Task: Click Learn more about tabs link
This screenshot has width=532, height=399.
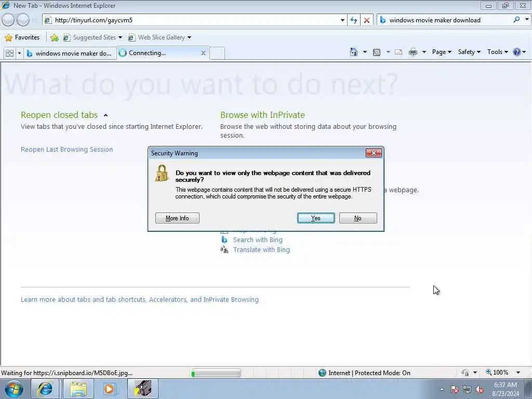Action: [139, 300]
